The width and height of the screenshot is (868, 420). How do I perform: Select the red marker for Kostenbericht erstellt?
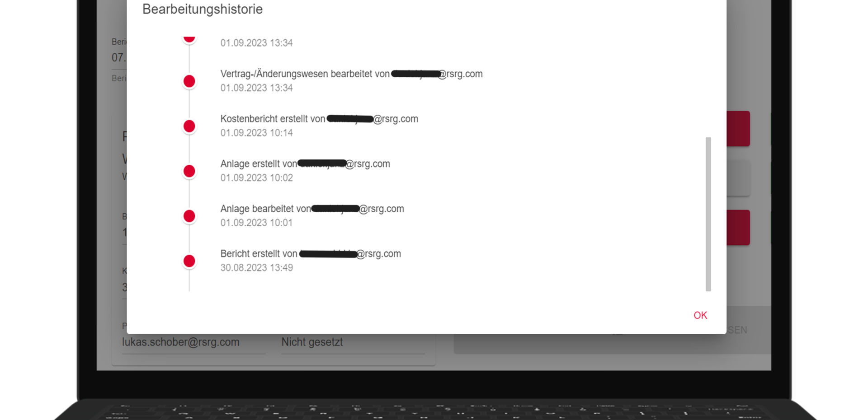click(189, 126)
